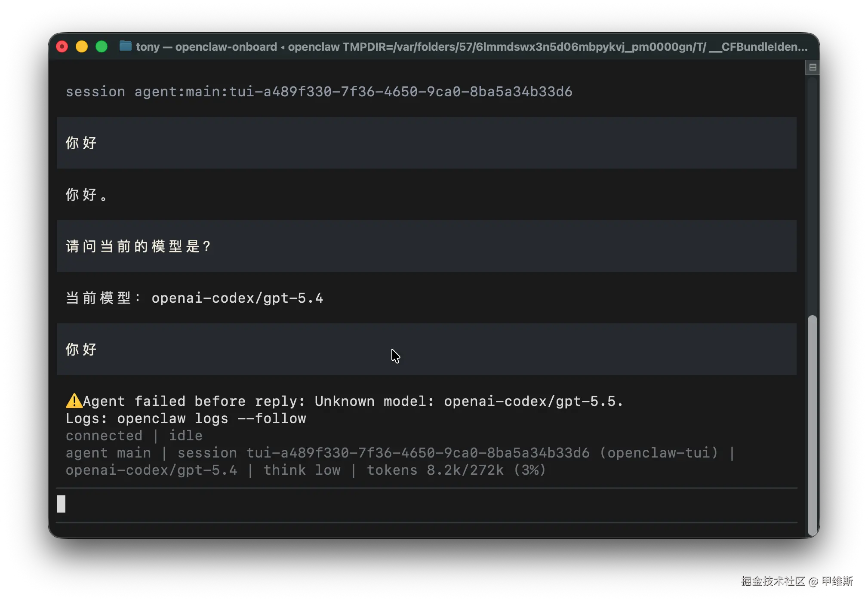Click the yellow minimize window button
The height and width of the screenshot is (602, 868).
(x=82, y=46)
